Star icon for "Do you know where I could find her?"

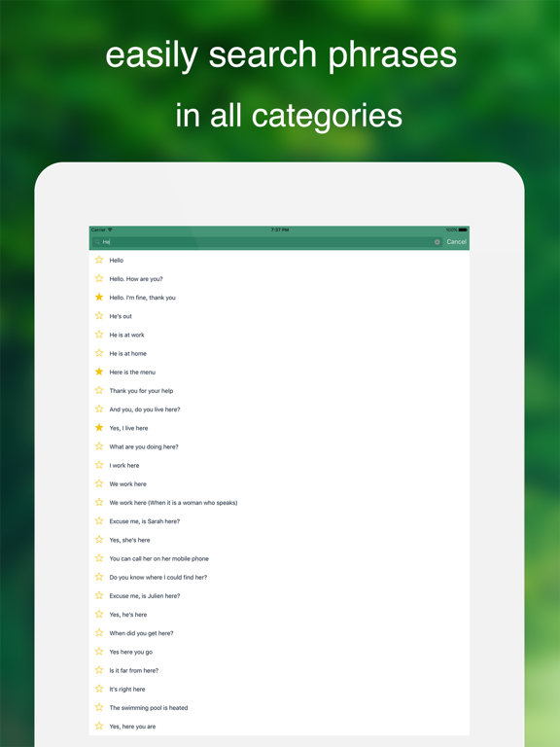[99, 577]
